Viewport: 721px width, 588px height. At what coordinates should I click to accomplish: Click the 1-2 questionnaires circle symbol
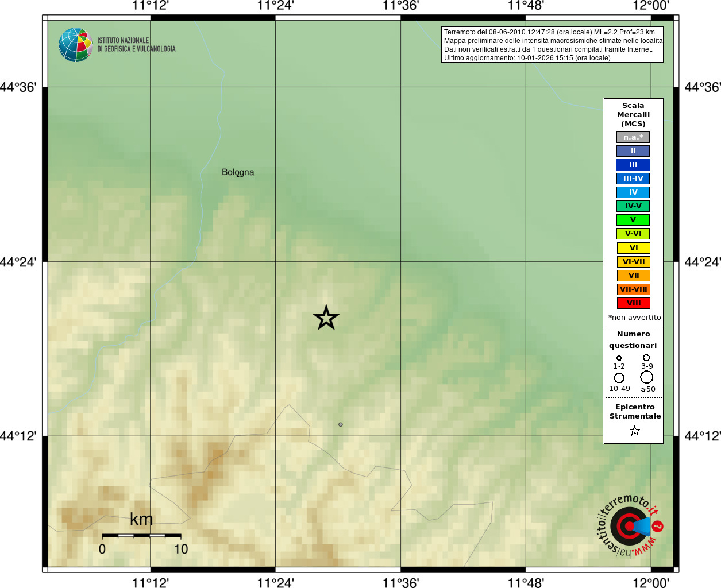click(619, 358)
